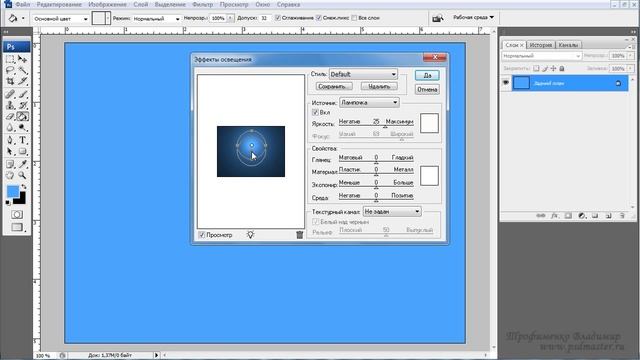Select the Healing Brush tool
The width and height of the screenshot is (640, 360).
coord(10,94)
